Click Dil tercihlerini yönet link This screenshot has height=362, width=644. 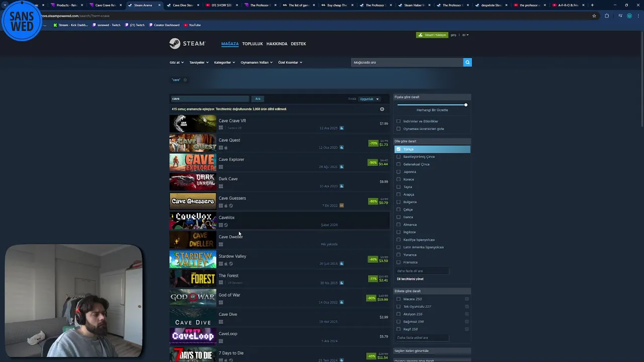point(410,279)
